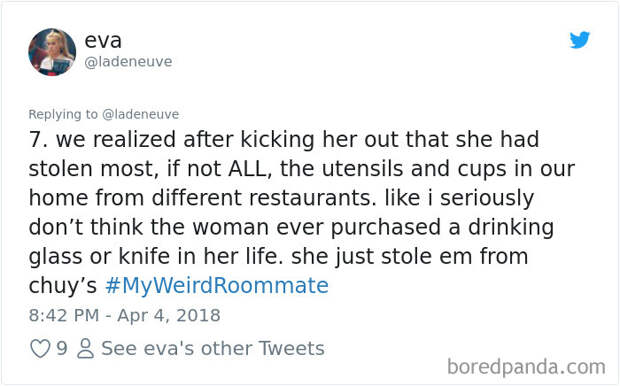Click the display name eva
The height and width of the screenshot is (386, 620).
[x=103, y=41]
